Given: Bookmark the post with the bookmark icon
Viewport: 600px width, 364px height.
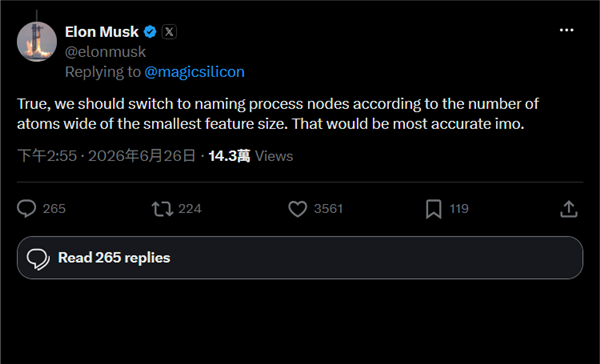Looking at the screenshot, I should coord(434,209).
